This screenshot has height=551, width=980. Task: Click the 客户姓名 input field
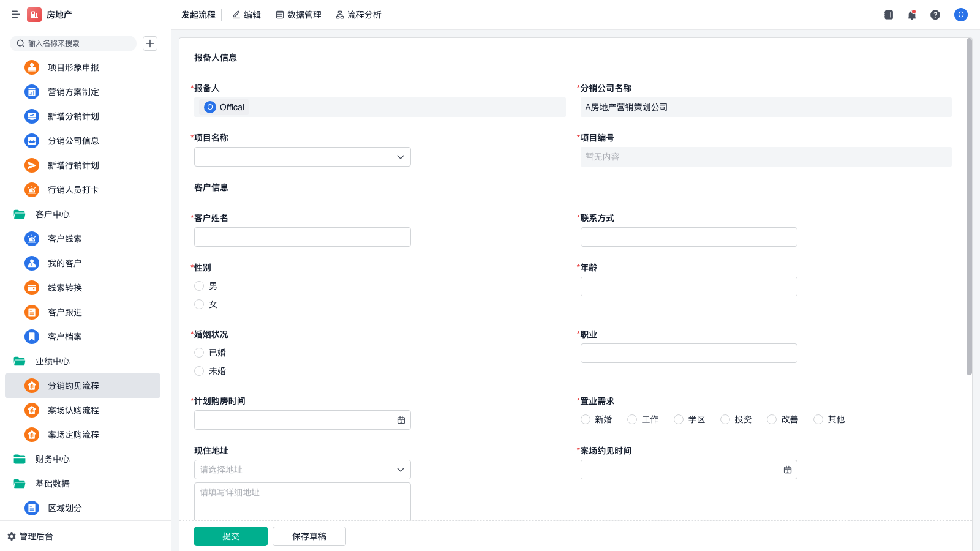pos(302,237)
